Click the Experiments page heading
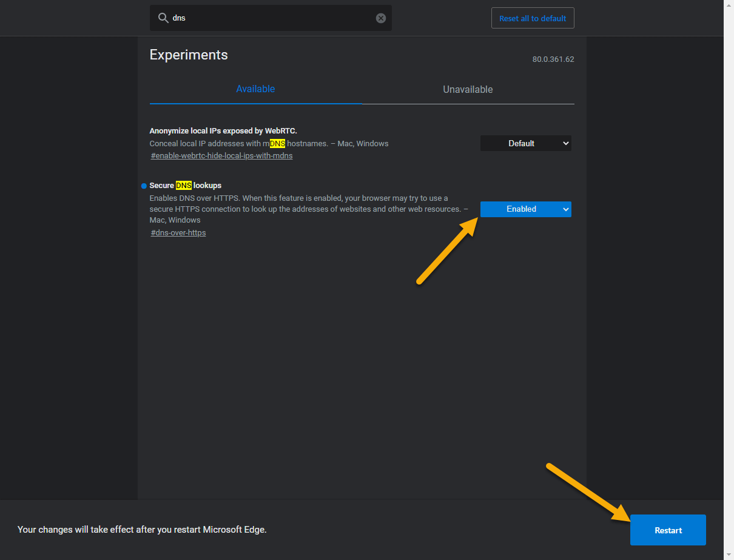Viewport: 734px width, 560px height. click(x=188, y=55)
